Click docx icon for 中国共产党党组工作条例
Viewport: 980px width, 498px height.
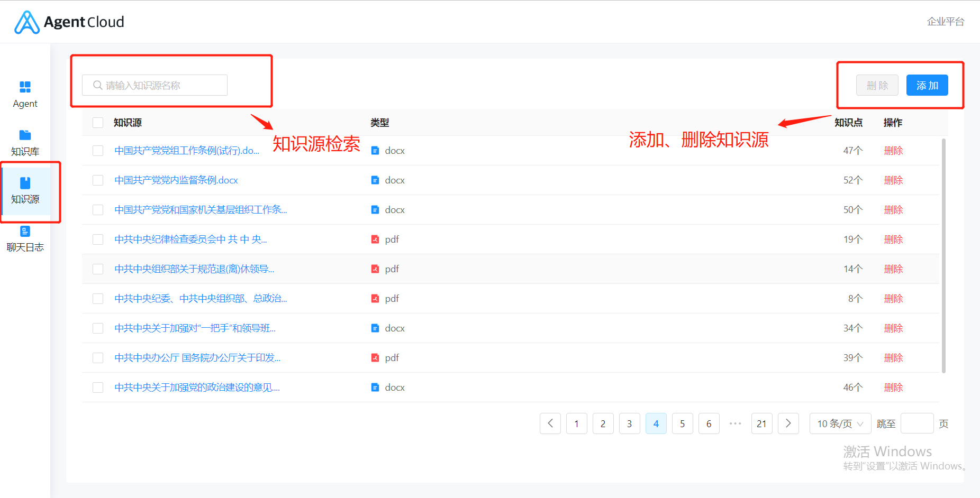[x=375, y=151]
